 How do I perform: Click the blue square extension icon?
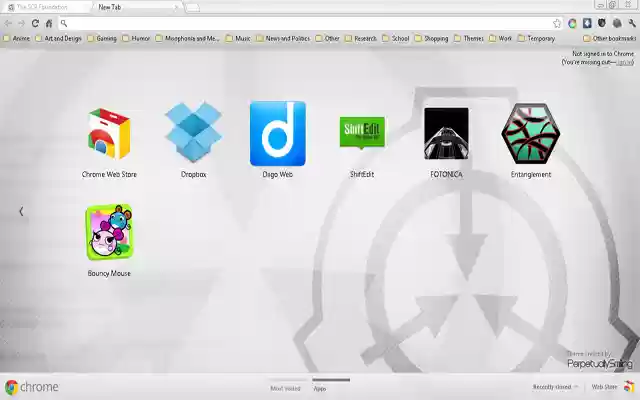[587, 23]
